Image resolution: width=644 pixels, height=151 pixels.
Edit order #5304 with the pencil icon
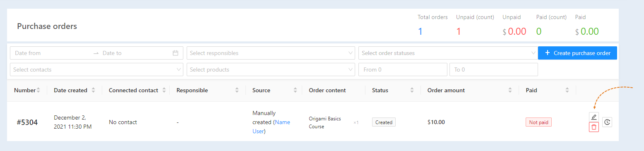pyautogui.click(x=594, y=117)
